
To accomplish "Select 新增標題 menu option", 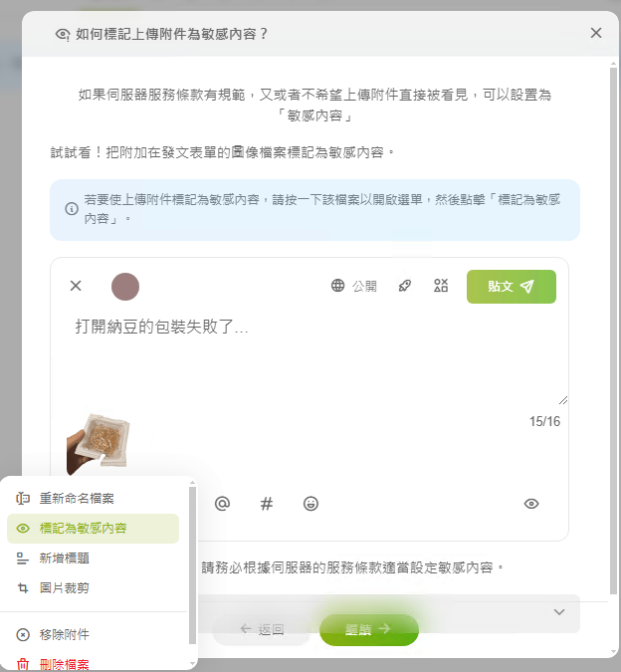I will [93, 558].
